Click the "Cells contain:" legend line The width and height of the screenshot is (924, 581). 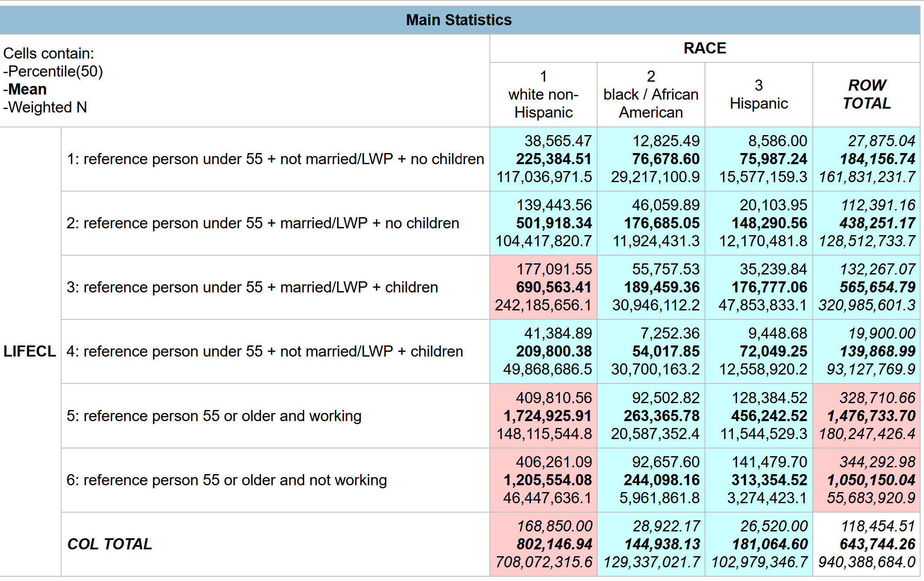(x=49, y=53)
